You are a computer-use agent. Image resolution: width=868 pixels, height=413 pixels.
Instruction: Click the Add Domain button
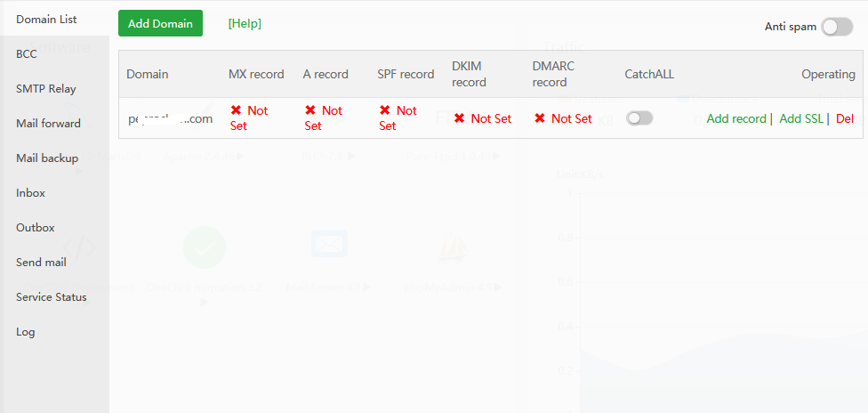pyautogui.click(x=161, y=23)
